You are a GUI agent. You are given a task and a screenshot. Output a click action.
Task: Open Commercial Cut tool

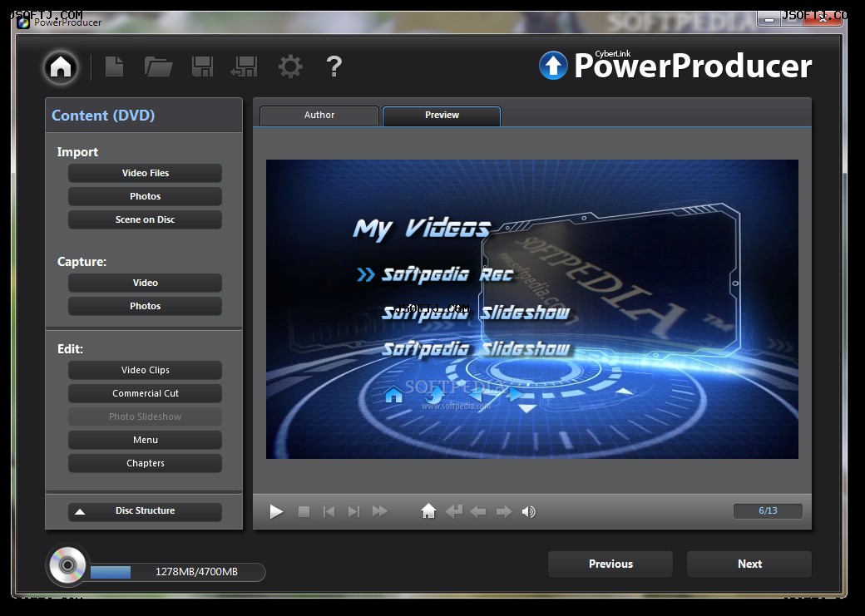[145, 393]
